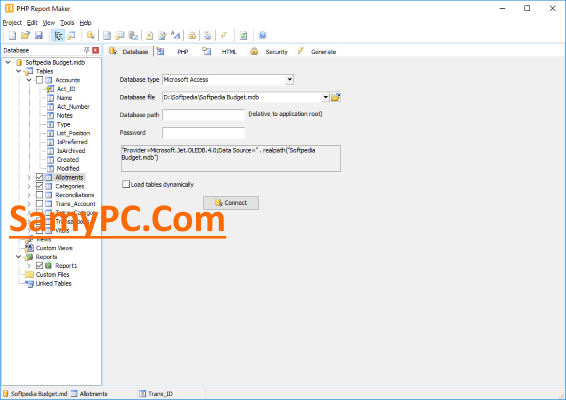Click the padlock security toolbar icon
Viewport: 566px width, 400px height.
pos(192,35)
